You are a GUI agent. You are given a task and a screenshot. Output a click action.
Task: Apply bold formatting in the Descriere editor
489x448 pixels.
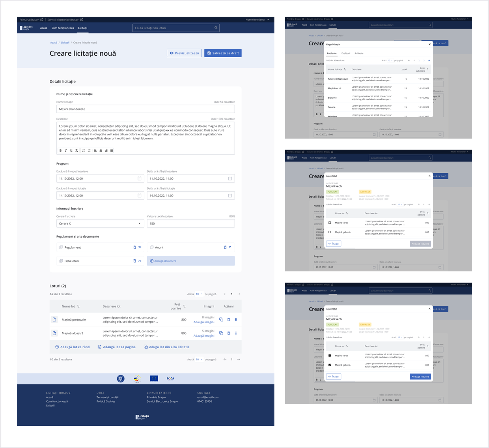coord(60,150)
